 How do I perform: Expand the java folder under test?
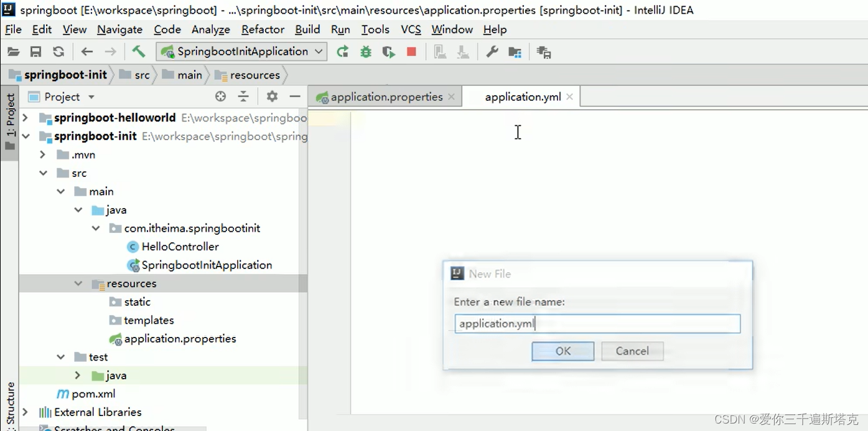click(x=78, y=375)
